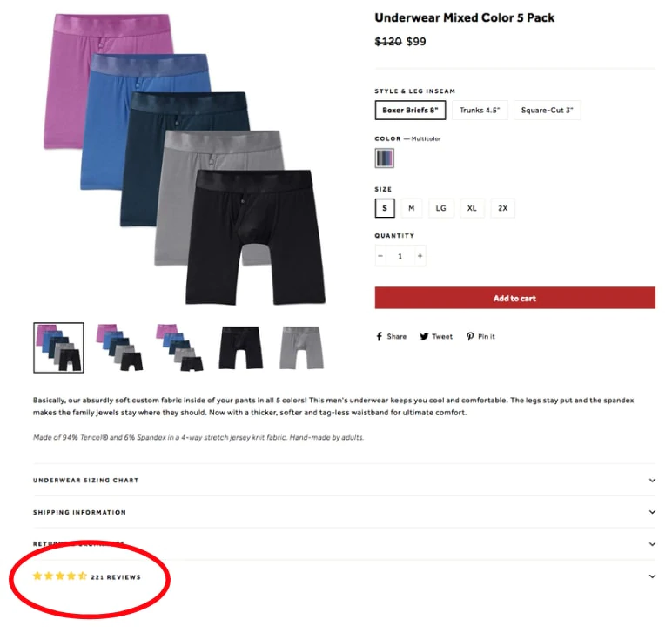Click the star rating icons

[x=59, y=576]
